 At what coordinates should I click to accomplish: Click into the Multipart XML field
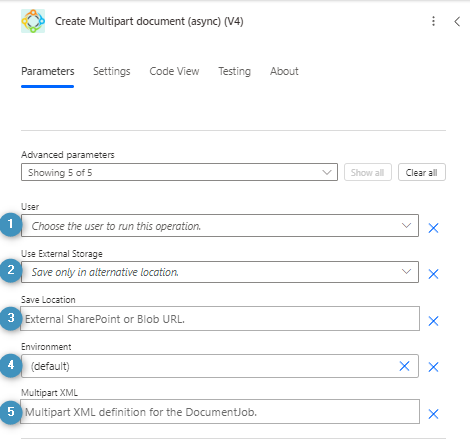coord(220,412)
